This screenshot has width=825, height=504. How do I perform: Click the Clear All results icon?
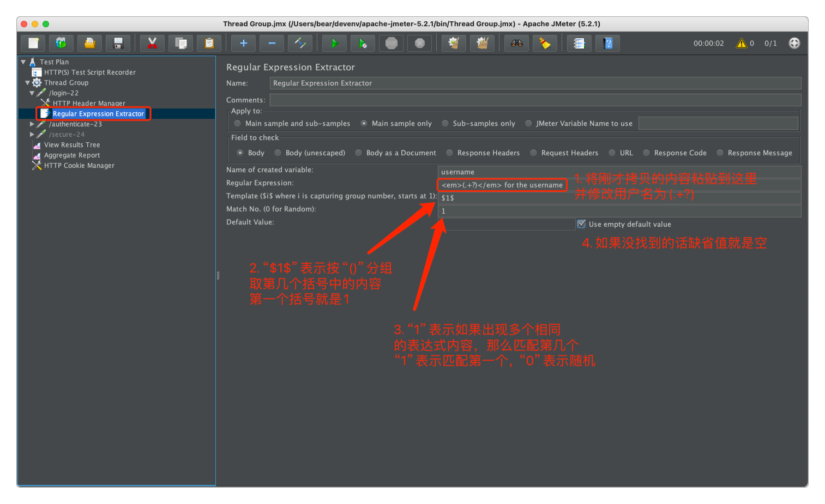482,43
